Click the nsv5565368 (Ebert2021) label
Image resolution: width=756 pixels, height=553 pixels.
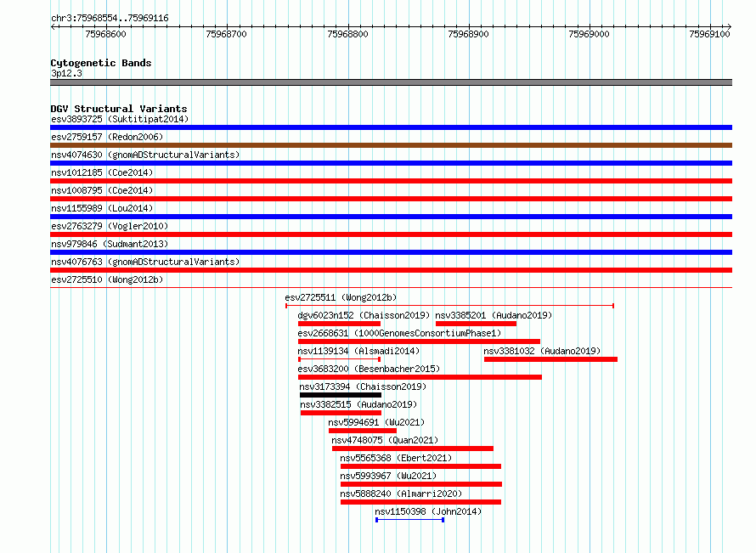(x=396, y=458)
